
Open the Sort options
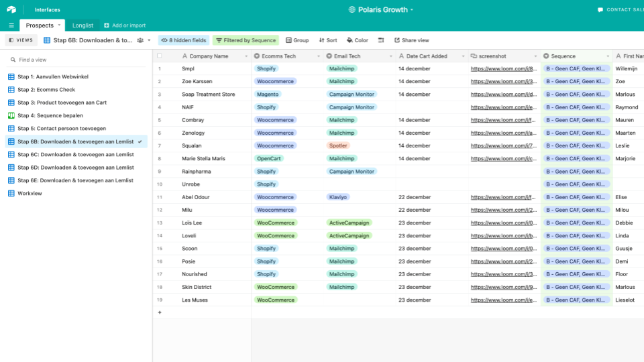point(328,40)
